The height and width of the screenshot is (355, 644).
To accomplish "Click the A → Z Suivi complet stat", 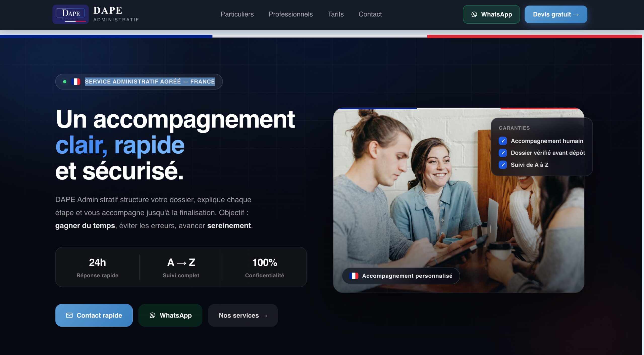I will tap(181, 268).
